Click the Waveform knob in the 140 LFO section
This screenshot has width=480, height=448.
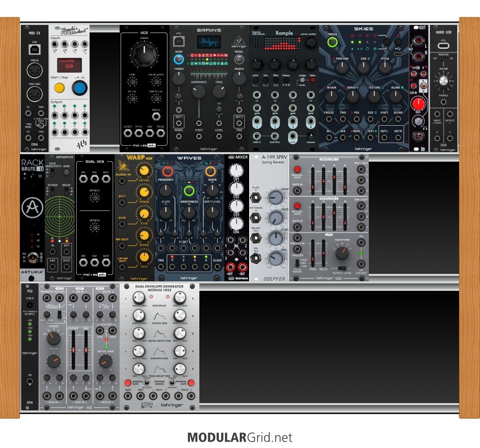pyautogui.click(x=342, y=253)
